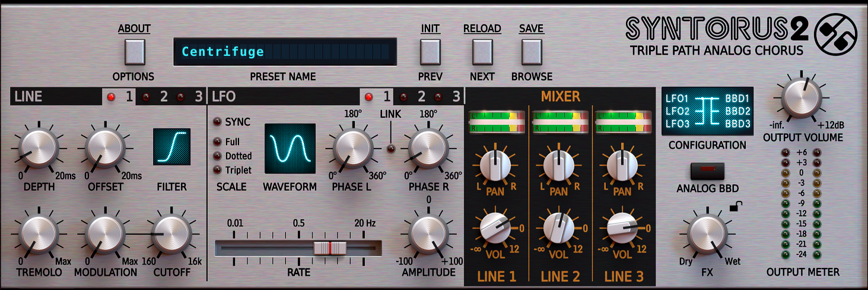Click the MODULATION knob

(x=105, y=235)
